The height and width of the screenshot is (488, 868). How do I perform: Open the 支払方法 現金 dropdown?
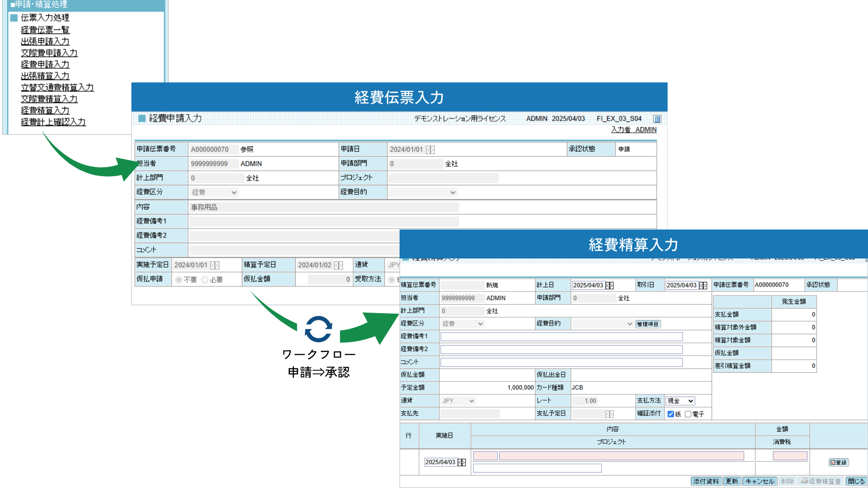pyautogui.click(x=680, y=401)
